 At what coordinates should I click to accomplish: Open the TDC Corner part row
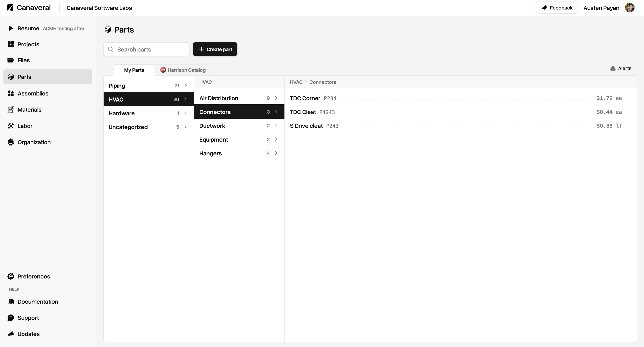click(456, 98)
